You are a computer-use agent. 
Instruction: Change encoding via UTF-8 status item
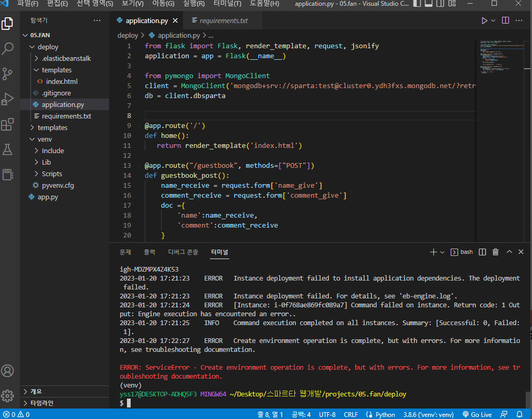click(x=327, y=414)
